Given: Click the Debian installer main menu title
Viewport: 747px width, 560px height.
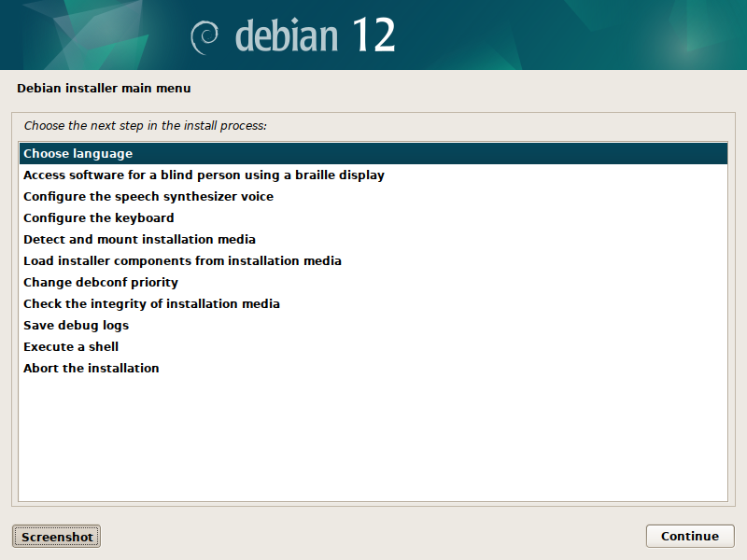Looking at the screenshot, I should 101,88.
